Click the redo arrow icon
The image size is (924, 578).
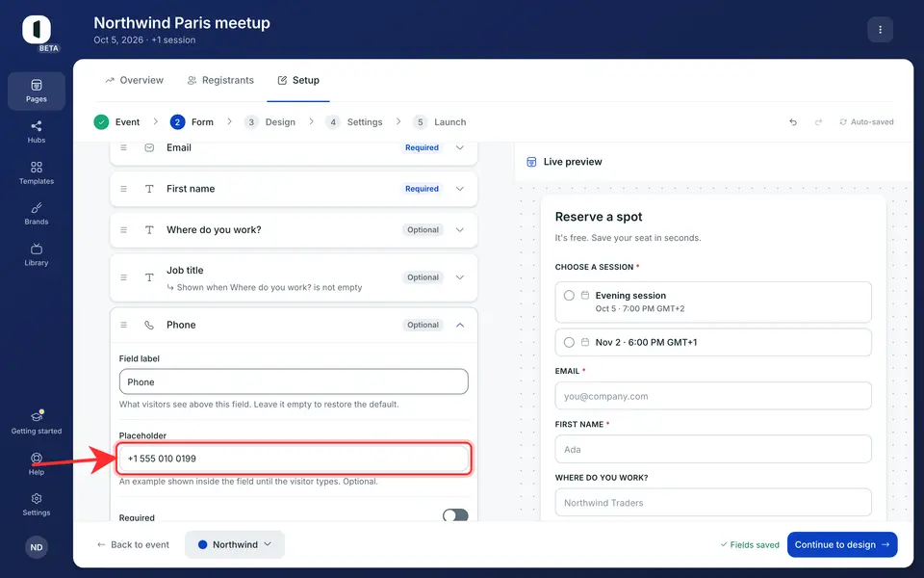click(818, 122)
